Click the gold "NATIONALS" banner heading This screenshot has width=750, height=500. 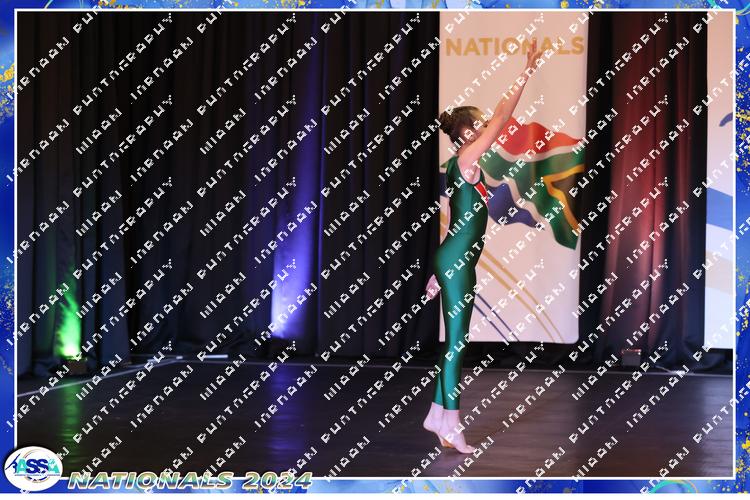515,46
